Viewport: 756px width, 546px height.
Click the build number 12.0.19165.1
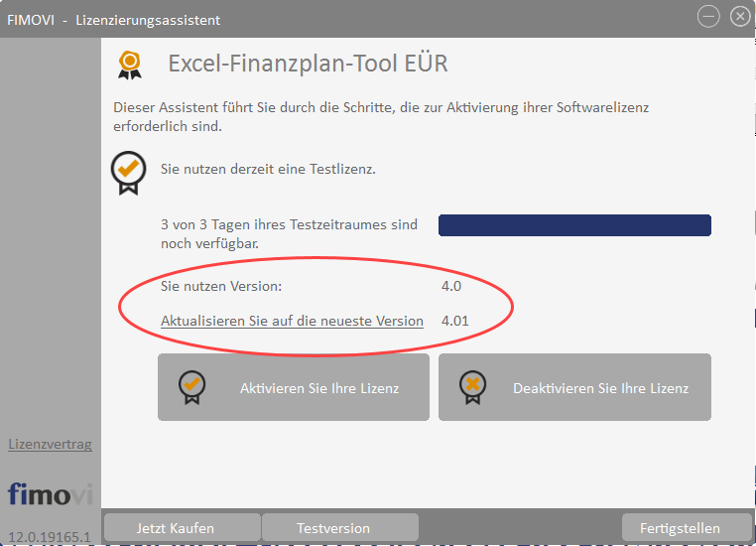[x=50, y=537]
